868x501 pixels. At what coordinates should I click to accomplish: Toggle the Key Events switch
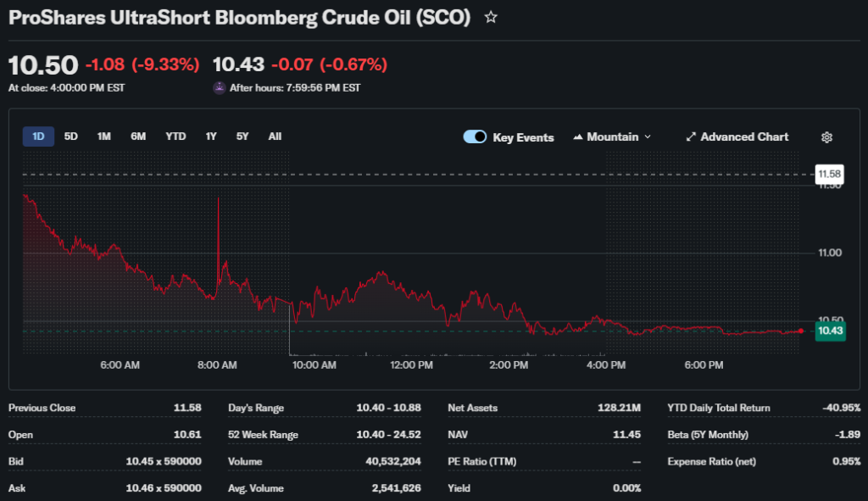(475, 137)
